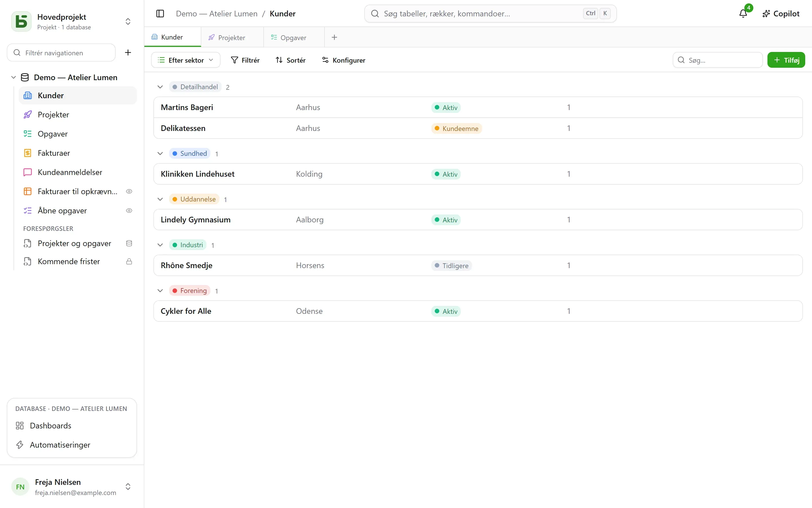Toggle visibility eye for Fakturaer til opkrævn...
Screen dimensions: 812x508
pyautogui.click(x=129, y=191)
